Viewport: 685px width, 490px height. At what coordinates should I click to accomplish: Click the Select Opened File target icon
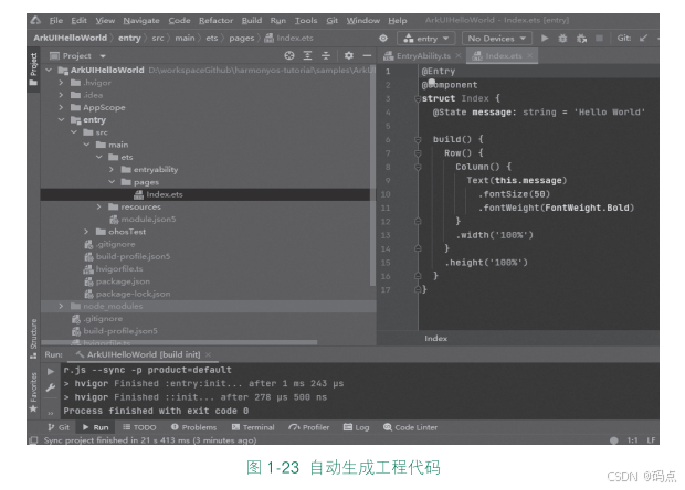(x=289, y=56)
